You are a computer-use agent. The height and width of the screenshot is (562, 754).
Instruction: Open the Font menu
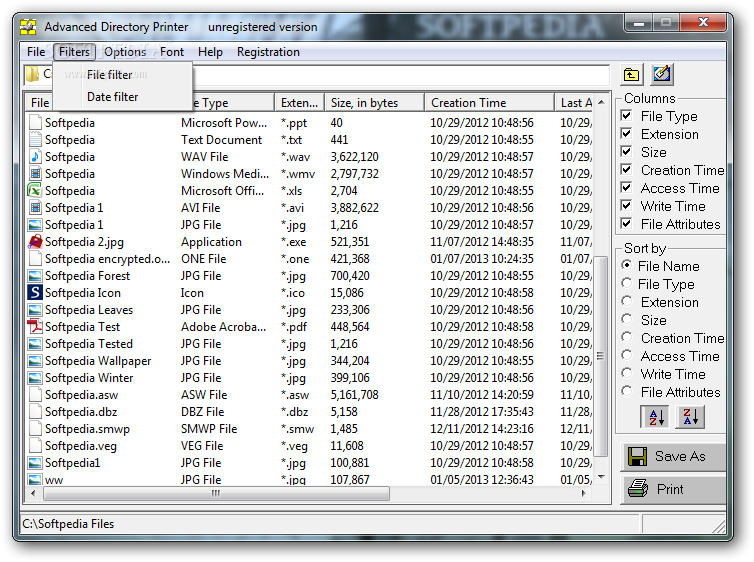pos(172,52)
